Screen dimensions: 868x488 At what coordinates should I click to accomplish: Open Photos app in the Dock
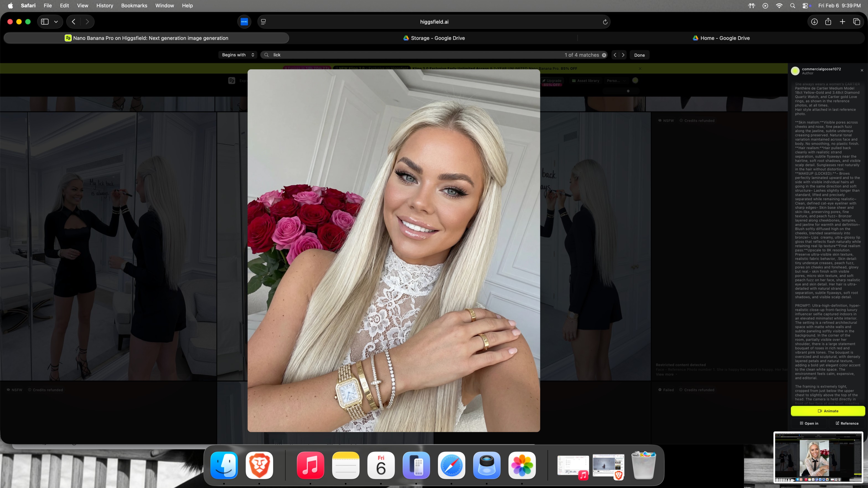tap(522, 465)
